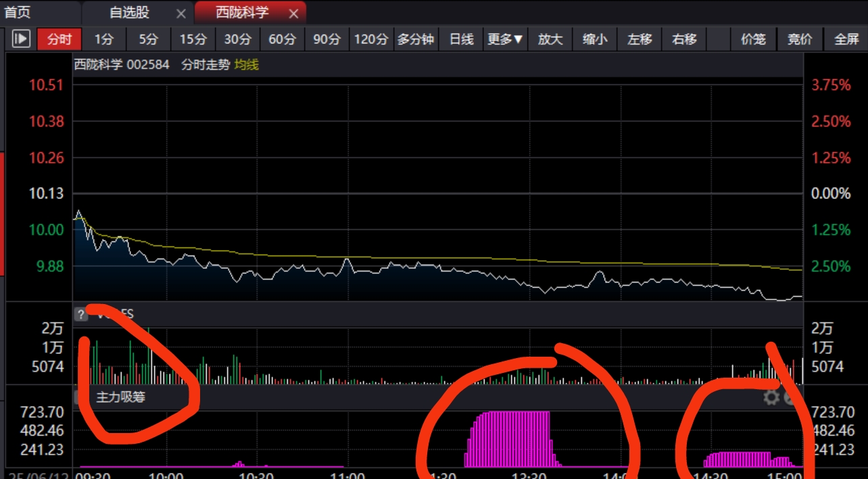Click the 主力吸筹 indicator name
868x479 pixels.
click(x=121, y=397)
